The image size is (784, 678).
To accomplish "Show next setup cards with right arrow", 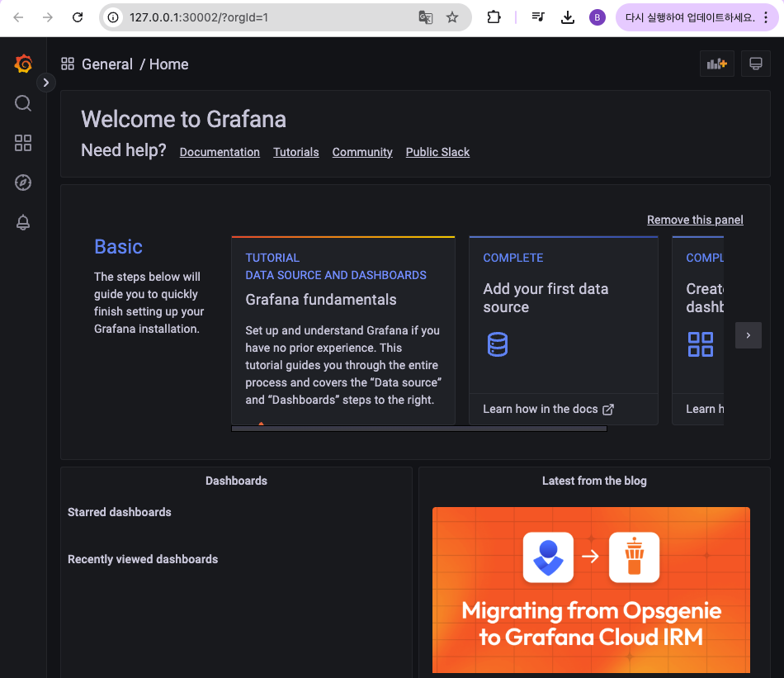I will pyautogui.click(x=748, y=335).
